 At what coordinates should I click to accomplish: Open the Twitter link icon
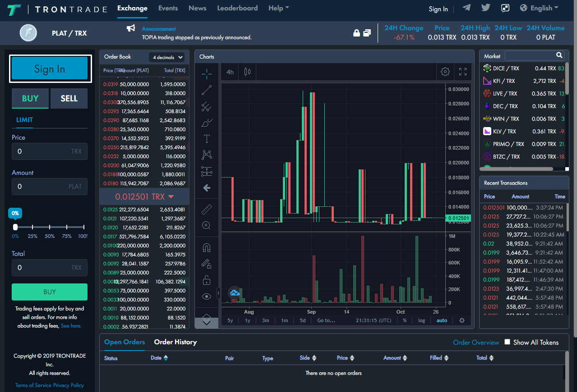point(485,8)
